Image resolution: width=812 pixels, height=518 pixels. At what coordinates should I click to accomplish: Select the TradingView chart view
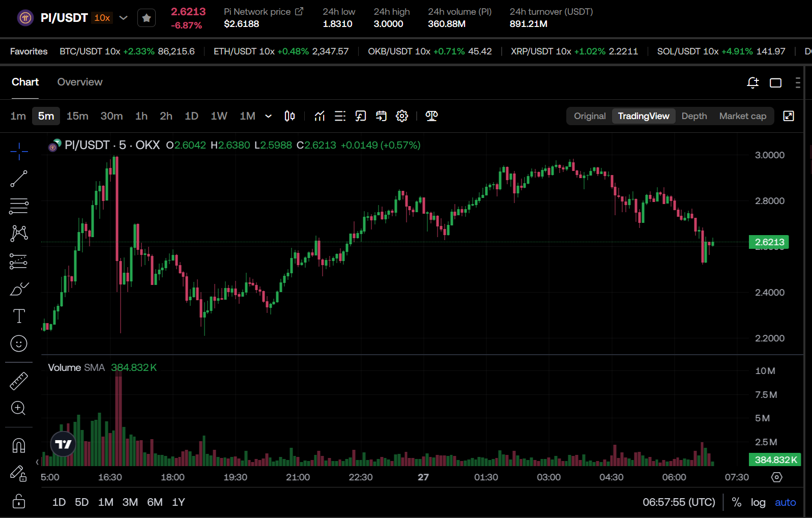click(x=644, y=116)
